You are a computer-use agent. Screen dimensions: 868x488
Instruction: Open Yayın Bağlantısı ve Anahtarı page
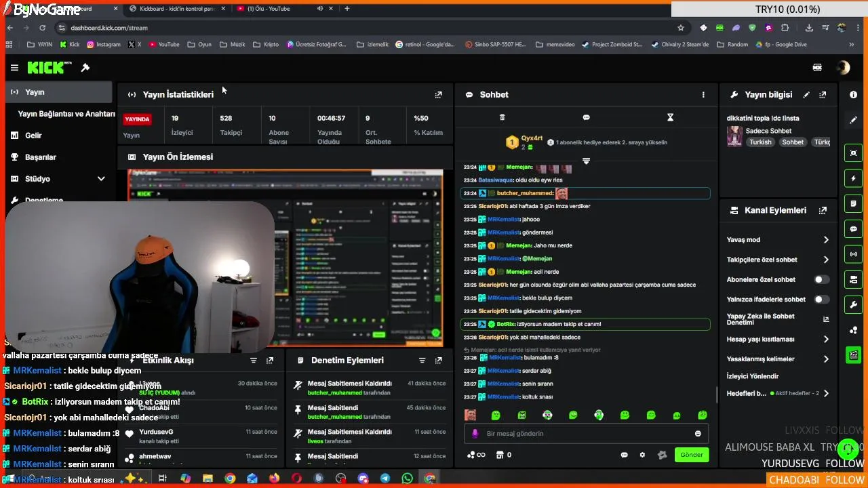pyautogui.click(x=66, y=114)
